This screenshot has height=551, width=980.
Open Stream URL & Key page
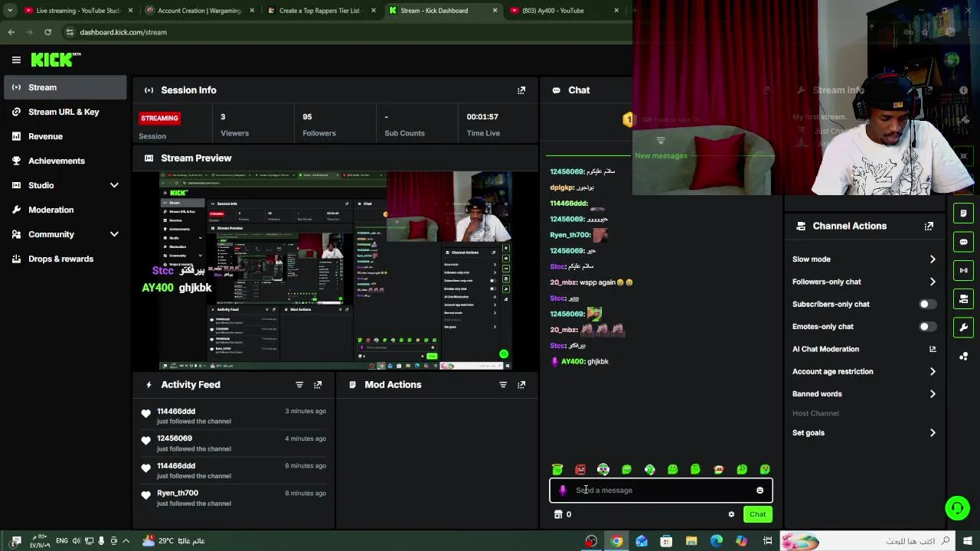pyautogui.click(x=65, y=112)
